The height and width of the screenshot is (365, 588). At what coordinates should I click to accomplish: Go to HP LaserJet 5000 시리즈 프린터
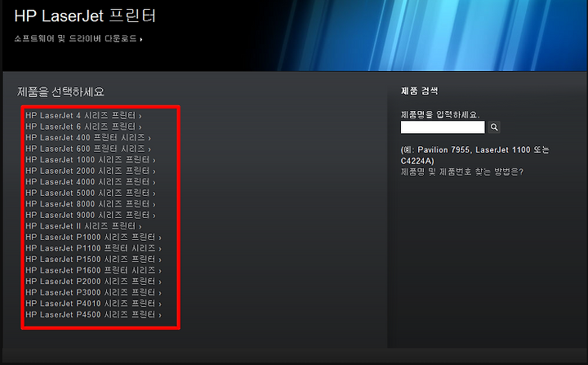[91, 193]
